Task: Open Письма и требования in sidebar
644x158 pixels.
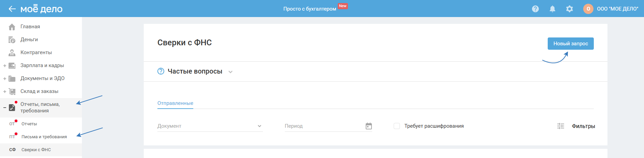Action: click(x=44, y=137)
